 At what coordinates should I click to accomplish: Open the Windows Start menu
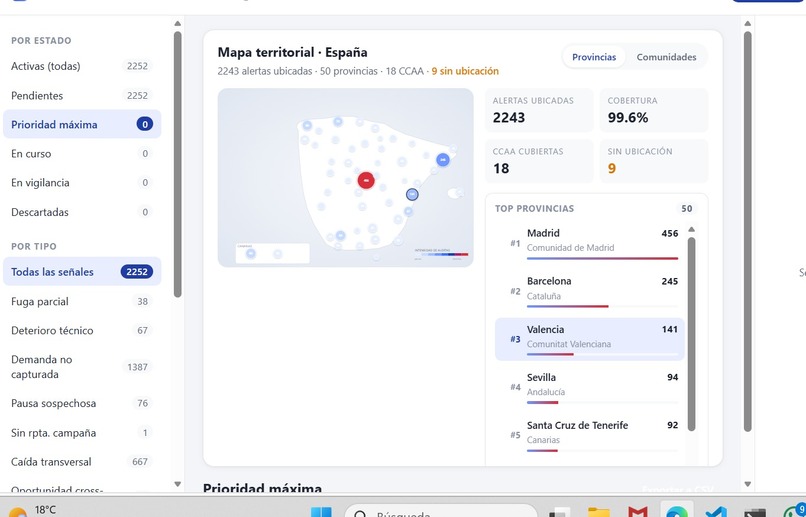click(x=322, y=512)
